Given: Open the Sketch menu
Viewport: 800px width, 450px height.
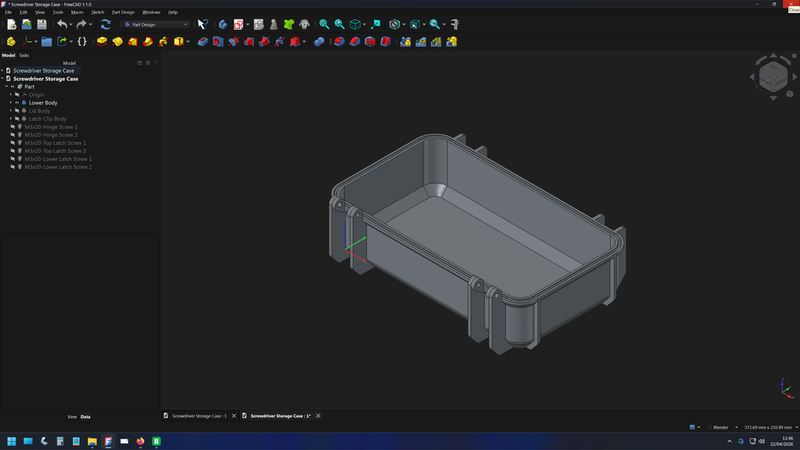Looking at the screenshot, I should coord(97,12).
